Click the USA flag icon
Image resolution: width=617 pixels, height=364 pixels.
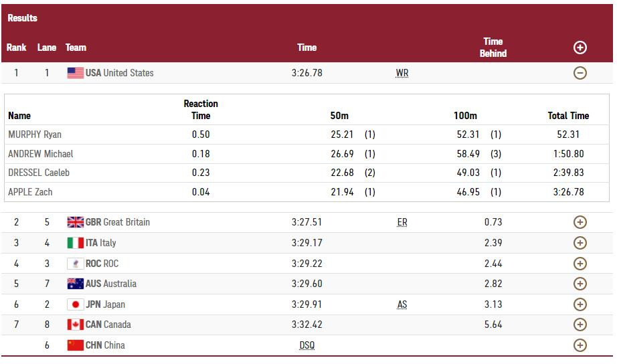(x=75, y=73)
